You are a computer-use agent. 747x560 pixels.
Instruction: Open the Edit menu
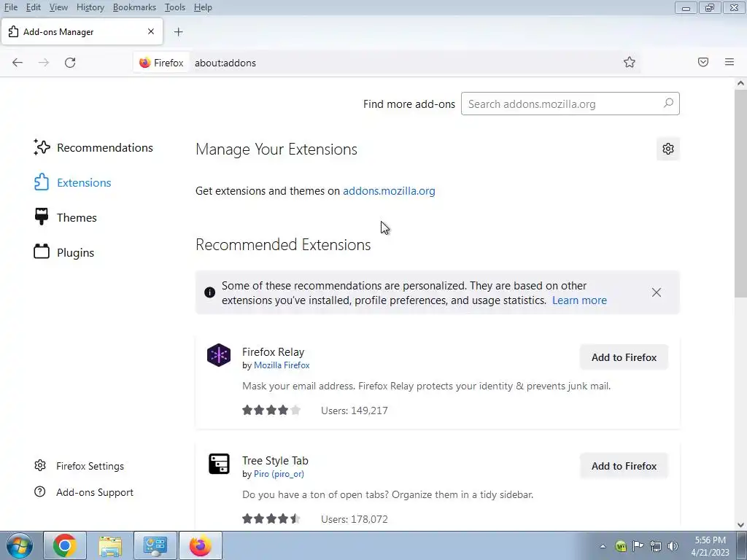point(34,7)
